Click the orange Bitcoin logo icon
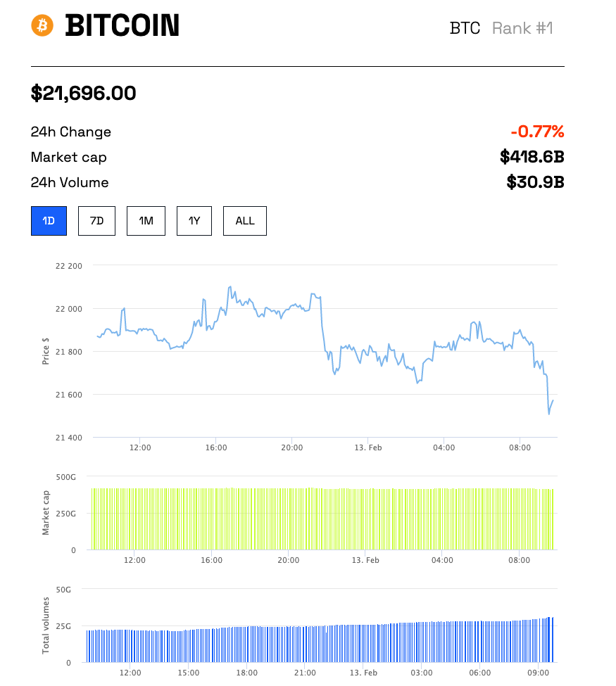 [x=42, y=26]
